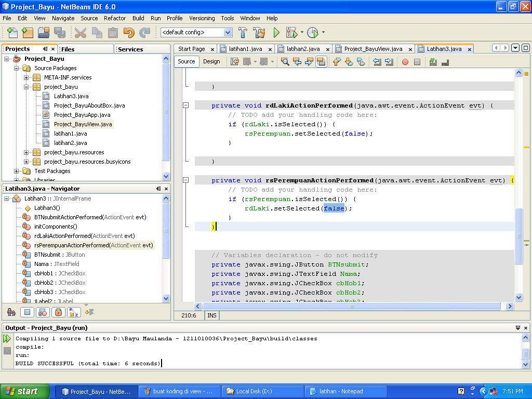Screen dimensions: 532x399
Task: Expand project_bayu.resources package
Action: pos(26,152)
